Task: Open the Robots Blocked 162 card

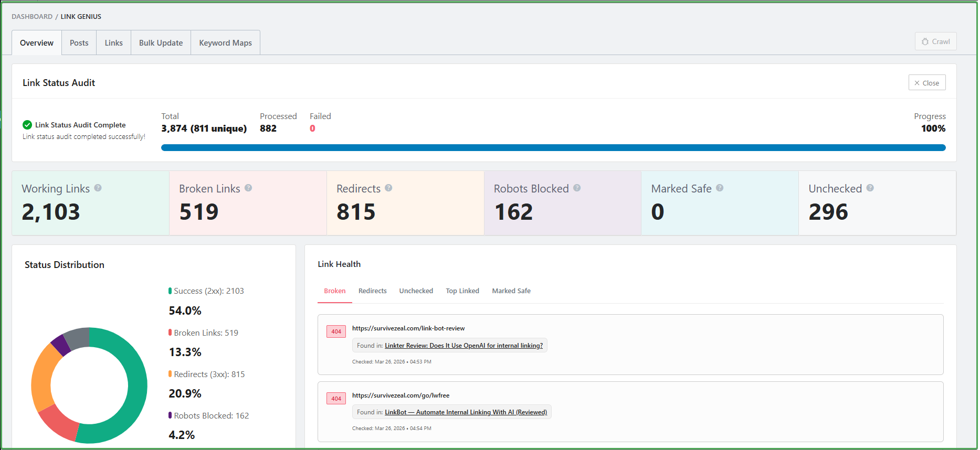Action: (x=563, y=203)
